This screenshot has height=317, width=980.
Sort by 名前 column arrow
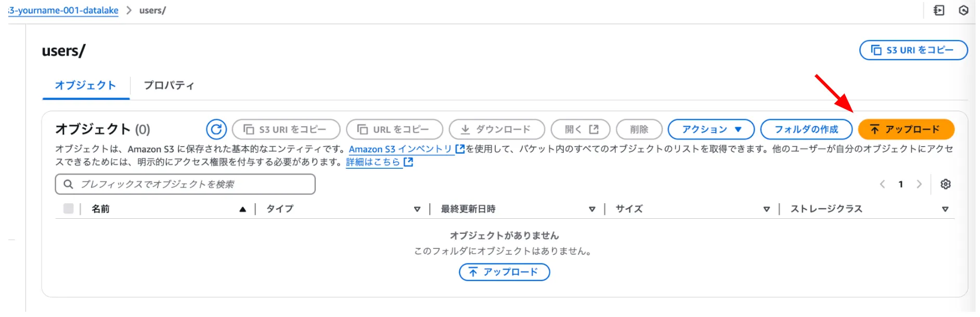pyautogui.click(x=242, y=209)
